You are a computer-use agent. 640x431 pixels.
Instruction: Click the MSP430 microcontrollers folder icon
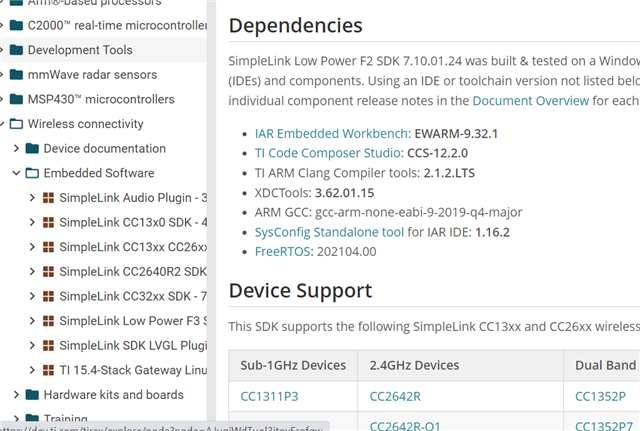[x=16, y=100]
